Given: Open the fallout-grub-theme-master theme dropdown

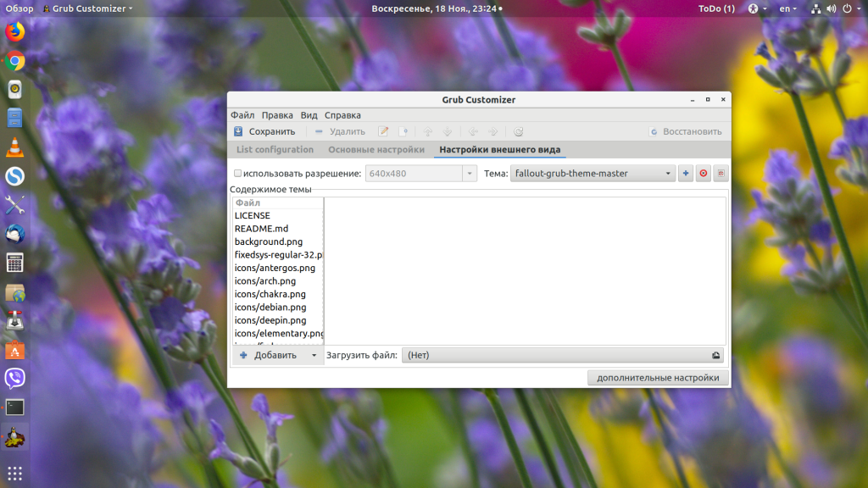Looking at the screenshot, I should pyautogui.click(x=593, y=174).
